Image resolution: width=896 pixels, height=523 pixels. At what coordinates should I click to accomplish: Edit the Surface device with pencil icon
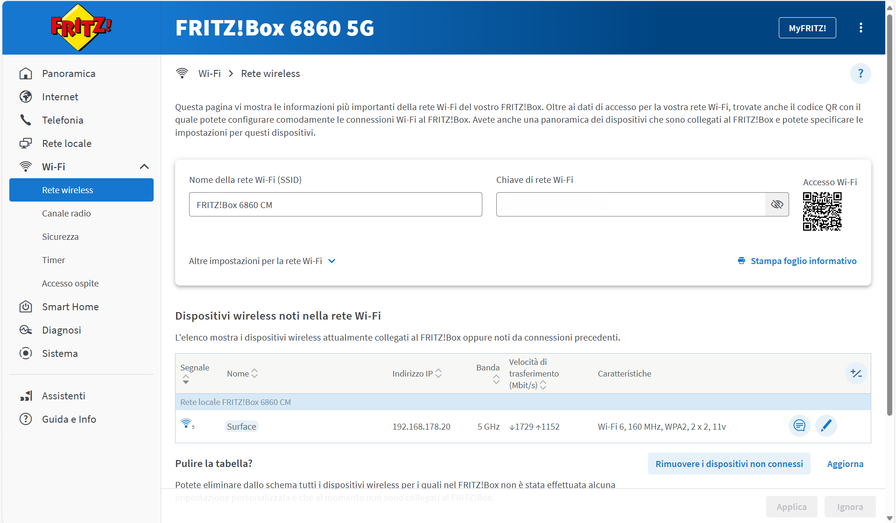pyautogui.click(x=826, y=426)
